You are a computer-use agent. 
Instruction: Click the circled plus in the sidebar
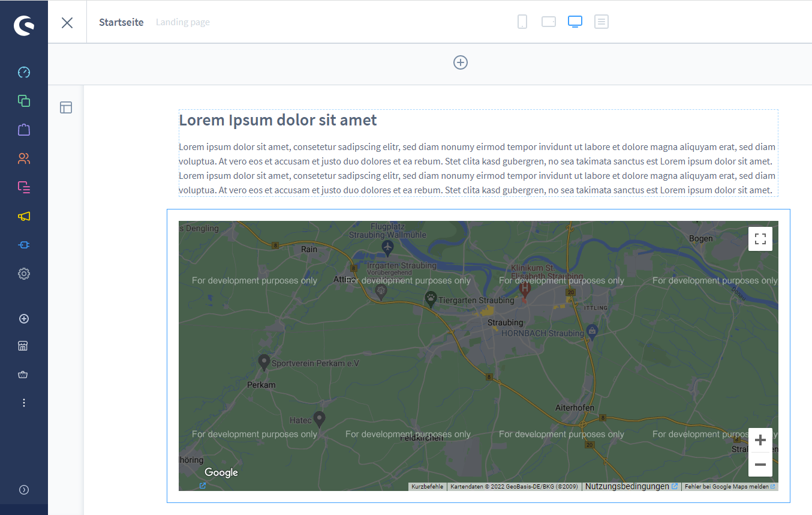[x=24, y=319]
